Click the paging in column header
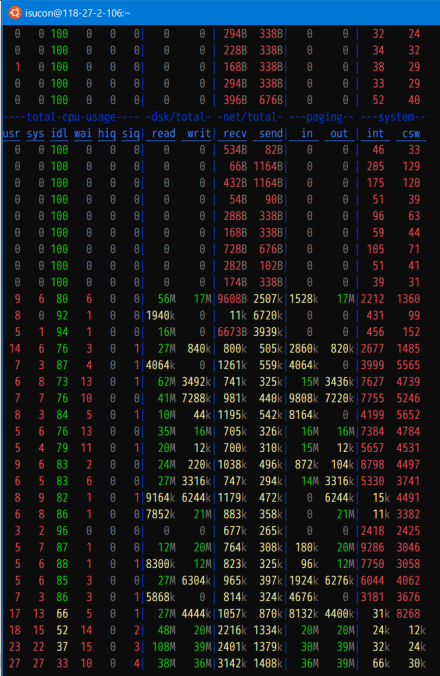 coord(307,134)
